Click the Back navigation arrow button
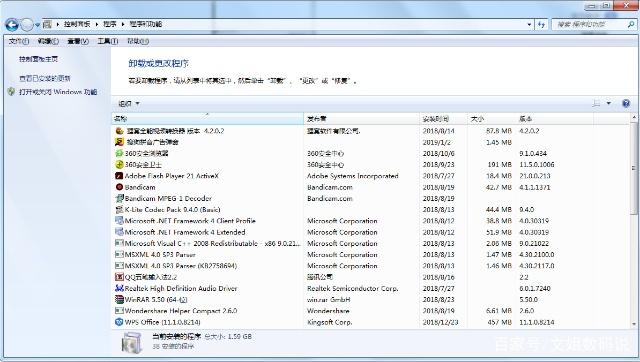Image resolution: width=640 pixels, height=362 pixels. [12, 25]
